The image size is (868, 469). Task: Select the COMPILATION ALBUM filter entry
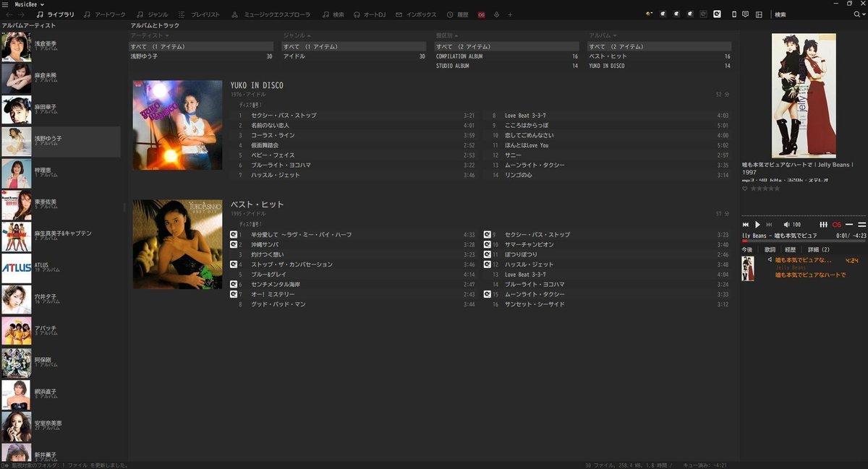[x=461, y=56]
